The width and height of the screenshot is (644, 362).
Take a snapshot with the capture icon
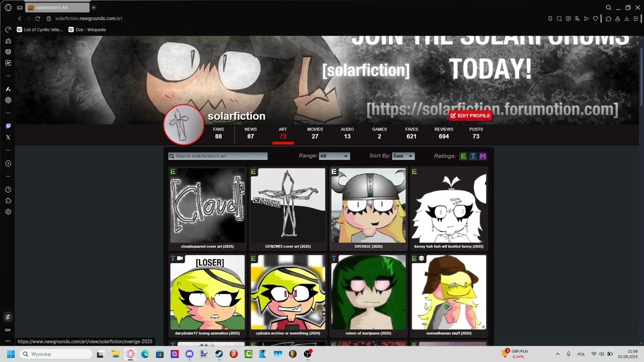[x=559, y=19]
